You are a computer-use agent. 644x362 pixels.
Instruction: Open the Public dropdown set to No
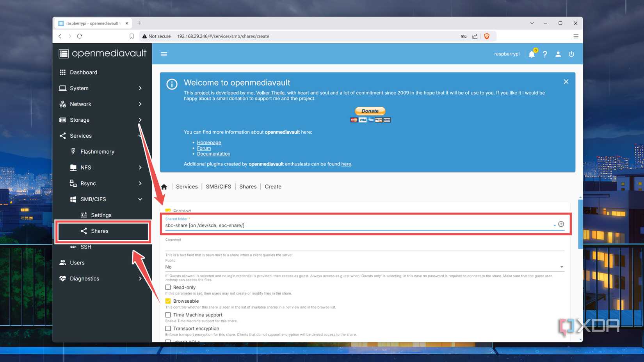(365, 267)
